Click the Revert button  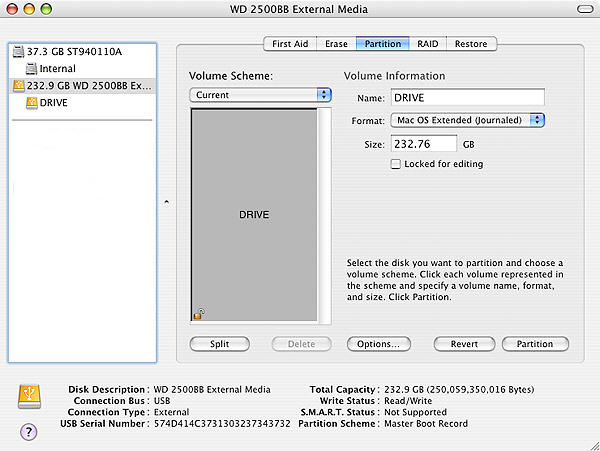[464, 344]
